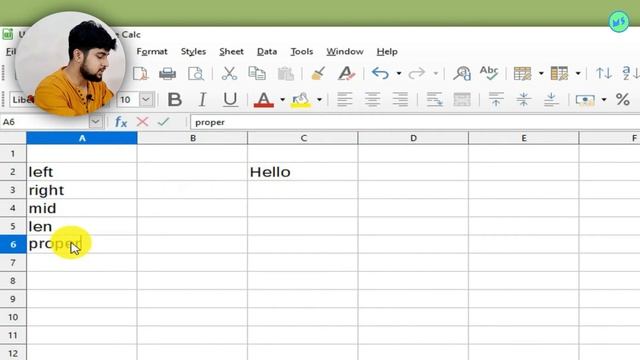Click the Copy icon

point(257,73)
